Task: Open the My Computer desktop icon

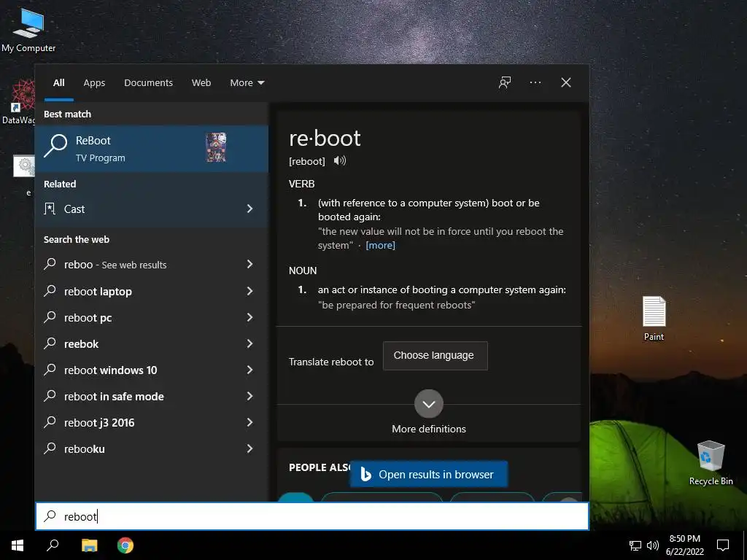Action: [x=28, y=30]
